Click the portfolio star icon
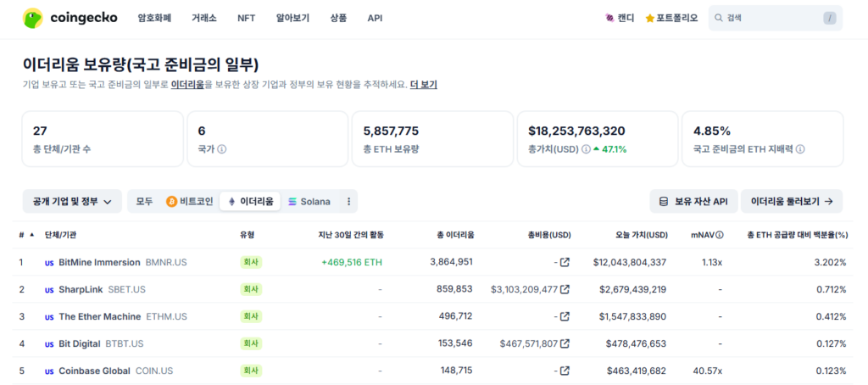The image size is (868, 385). [650, 19]
